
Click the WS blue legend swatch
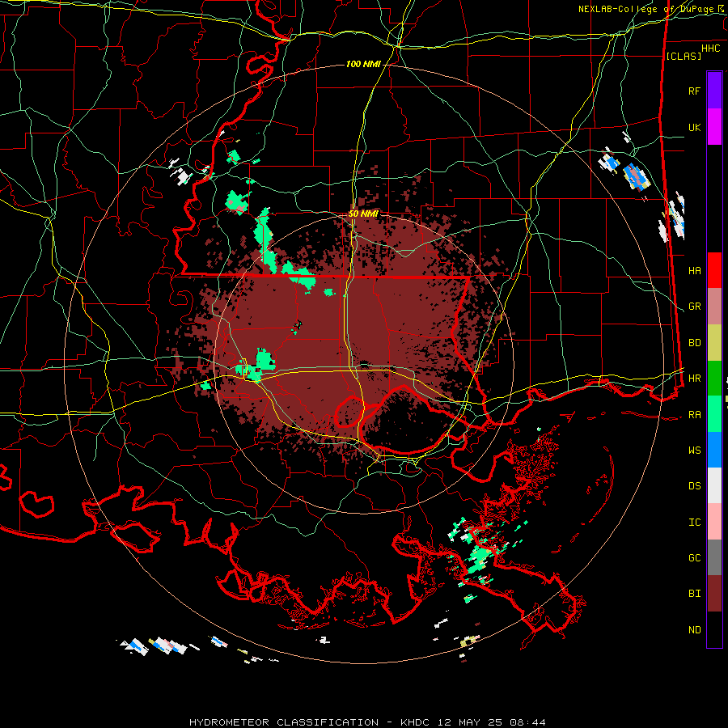[x=714, y=450]
